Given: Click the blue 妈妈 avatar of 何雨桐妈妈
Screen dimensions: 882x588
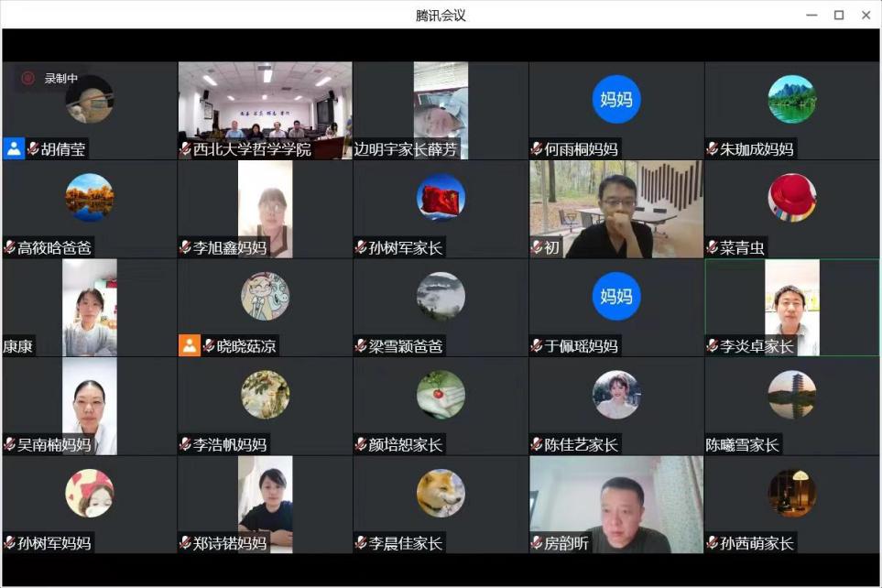Looking at the screenshot, I should pyautogui.click(x=616, y=99).
